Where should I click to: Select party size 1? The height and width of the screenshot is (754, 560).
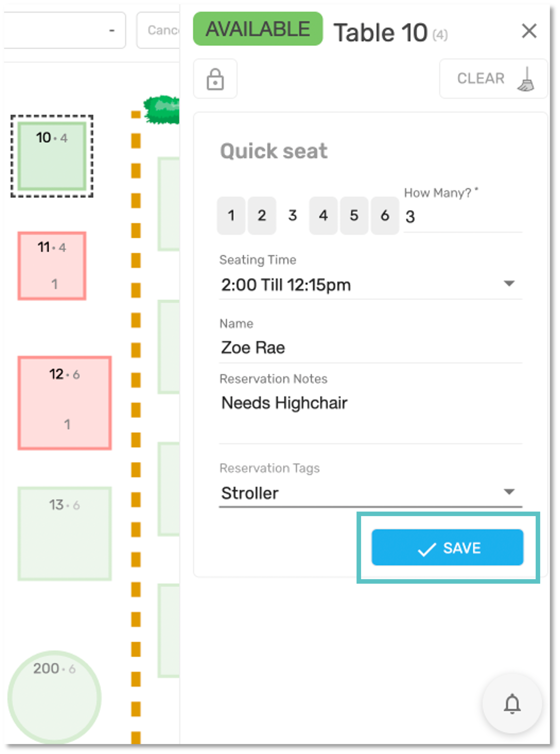point(231,216)
